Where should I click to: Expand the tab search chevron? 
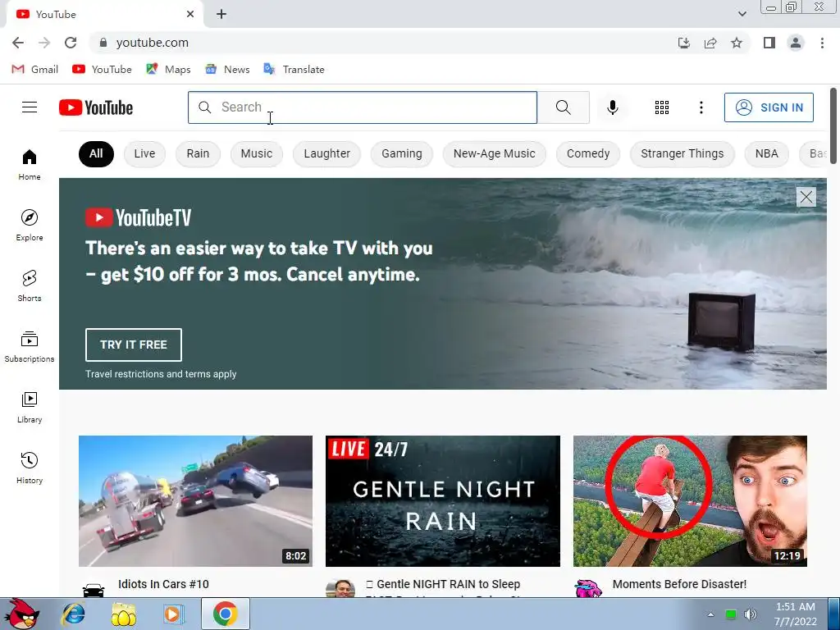[x=742, y=14]
